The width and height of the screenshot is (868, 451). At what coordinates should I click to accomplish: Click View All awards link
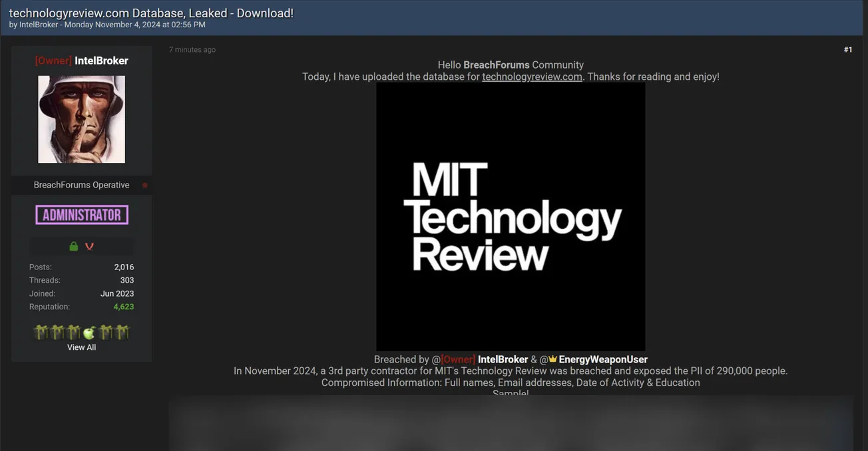pos(81,347)
